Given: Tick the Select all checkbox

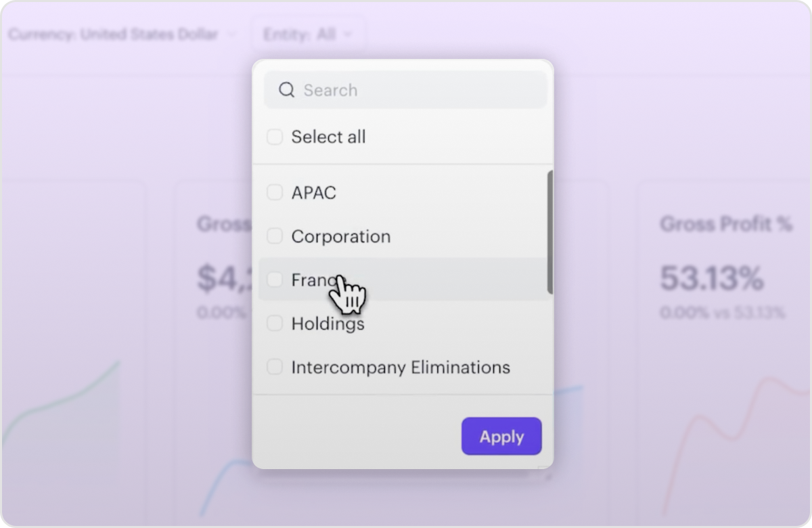Looking at the screenshot, I should click(275, 137).
